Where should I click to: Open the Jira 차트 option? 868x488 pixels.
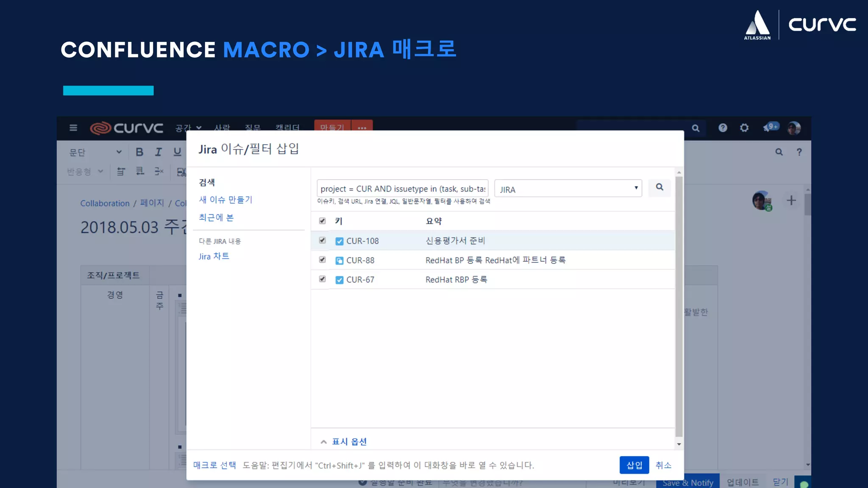pyautogui.click(x=214, y=256)
